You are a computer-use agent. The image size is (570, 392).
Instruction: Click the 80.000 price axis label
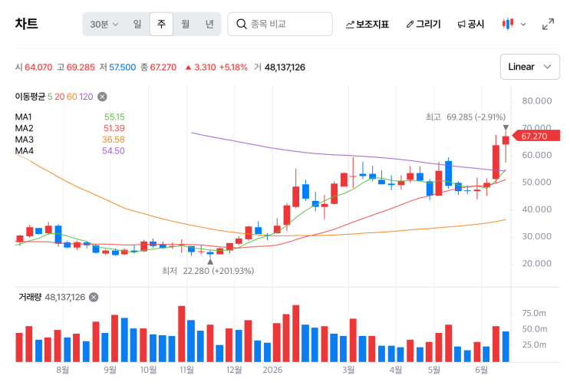537,101
